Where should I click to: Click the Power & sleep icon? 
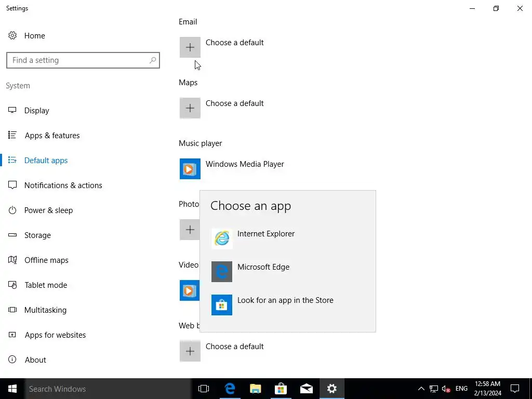pos(12,210)
